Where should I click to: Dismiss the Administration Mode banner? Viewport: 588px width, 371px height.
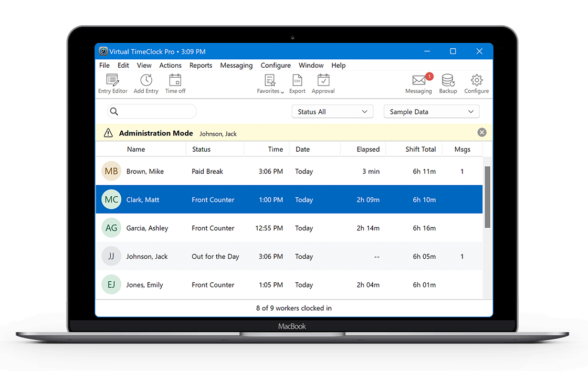tap(482, 132)
